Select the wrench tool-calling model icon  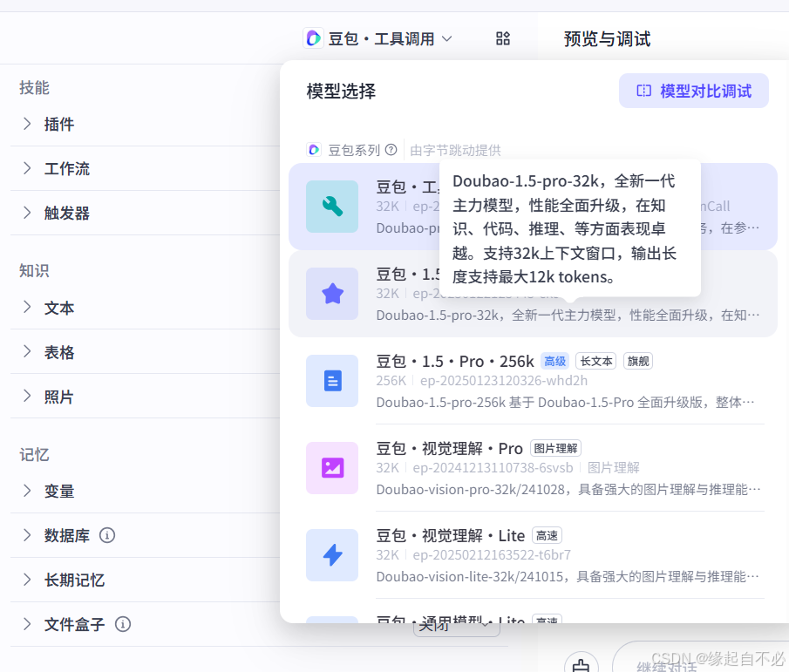[x=332, y=207]
